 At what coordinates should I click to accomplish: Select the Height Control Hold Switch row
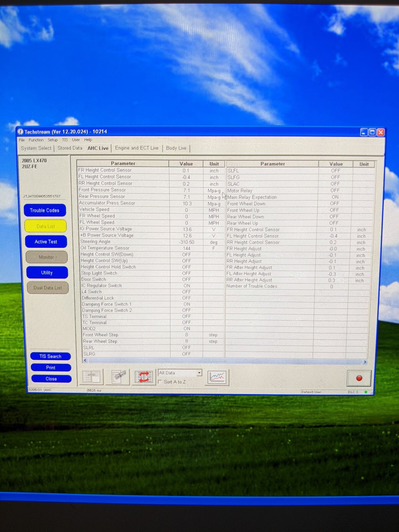point(152,267)
